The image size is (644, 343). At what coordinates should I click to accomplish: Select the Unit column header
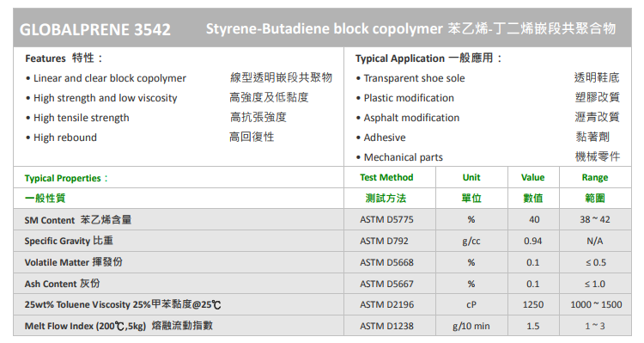(x=471, y=177)
